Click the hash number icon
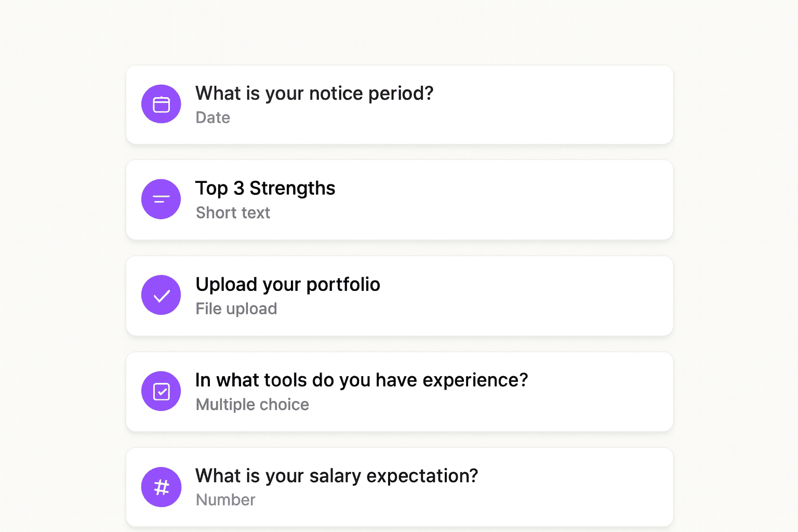This screenshot has height=532, width=798. pyautogui.click(x=161, y=487)
